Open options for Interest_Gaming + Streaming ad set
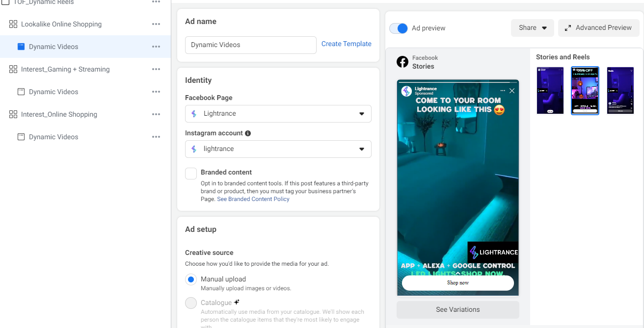The width and height of the screenshot is (644, 328). (156, 69)
